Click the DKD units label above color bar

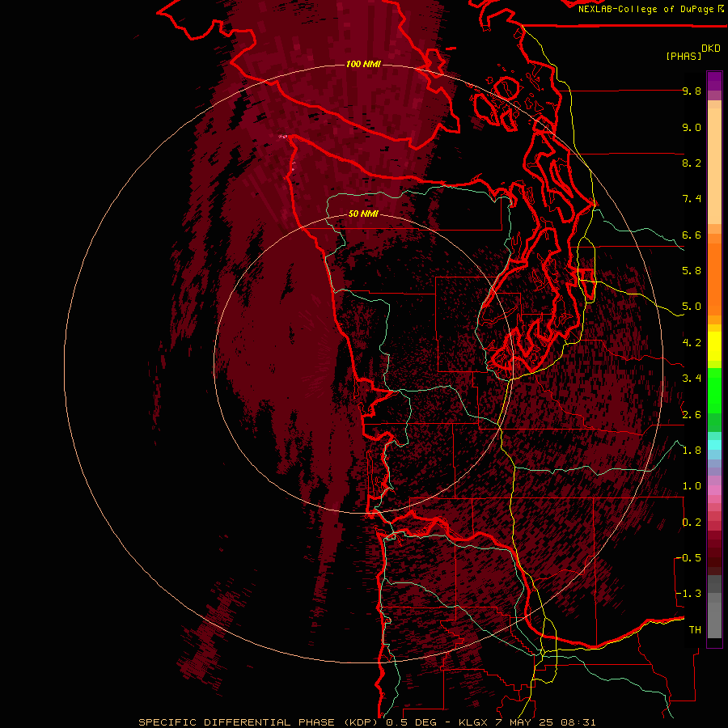click(710, 49)
